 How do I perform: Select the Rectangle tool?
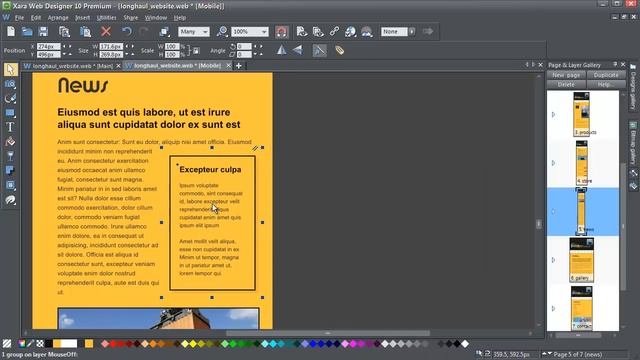click(x=11, y=113)
